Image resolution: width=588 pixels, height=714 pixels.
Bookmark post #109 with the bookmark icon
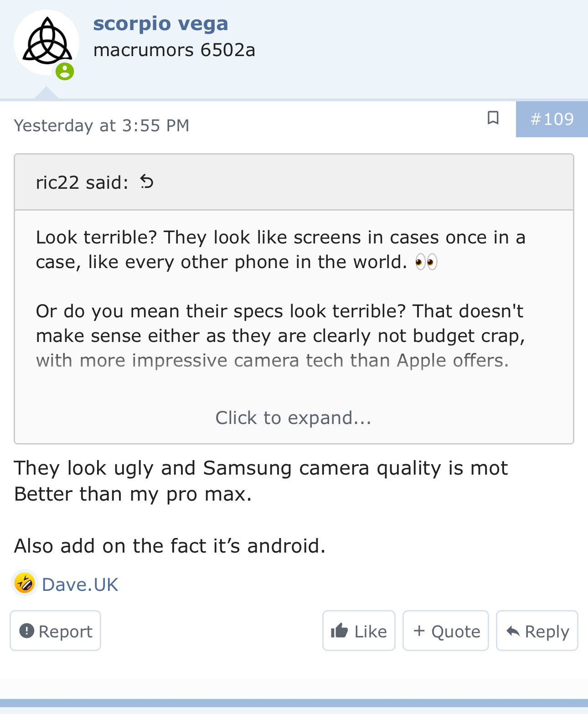pos(493,118)
